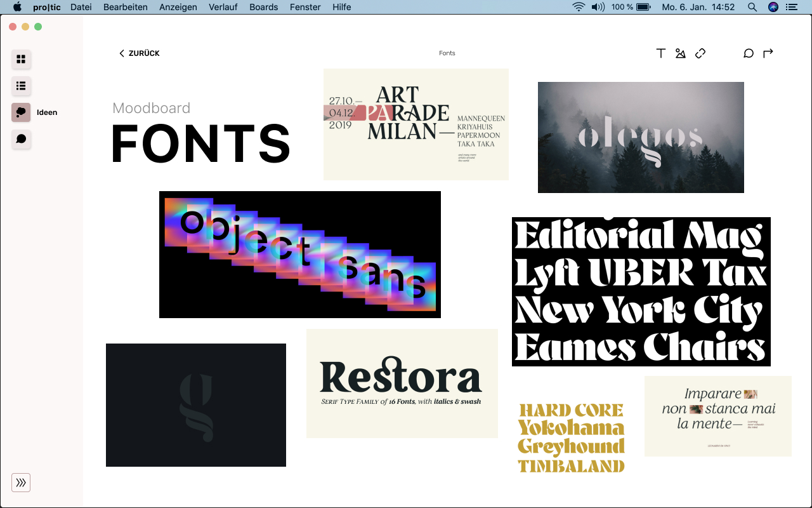The image size is (812, 508).
Task: Select the dark g letter image
Action: pyautogui.click(x=196, y=405)
